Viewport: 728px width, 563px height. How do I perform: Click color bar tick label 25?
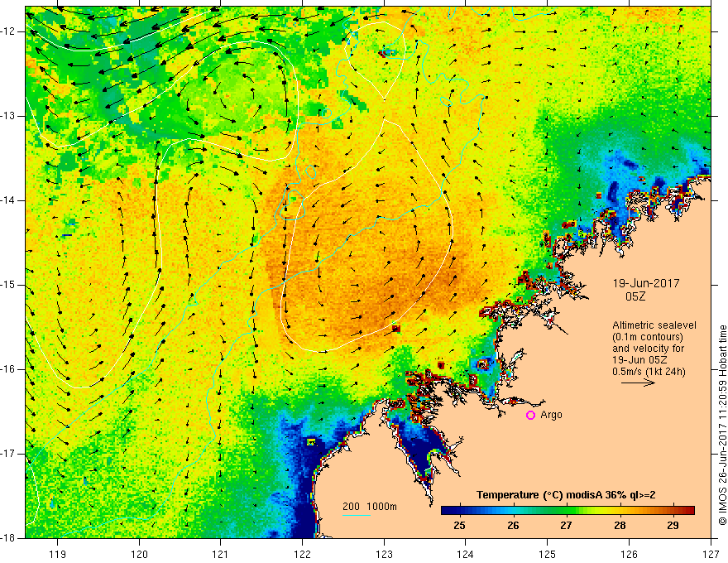tap(459, 526)
